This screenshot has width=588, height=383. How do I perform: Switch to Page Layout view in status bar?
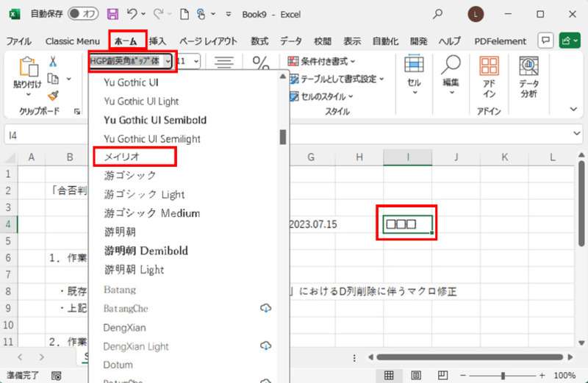(416, 376)
